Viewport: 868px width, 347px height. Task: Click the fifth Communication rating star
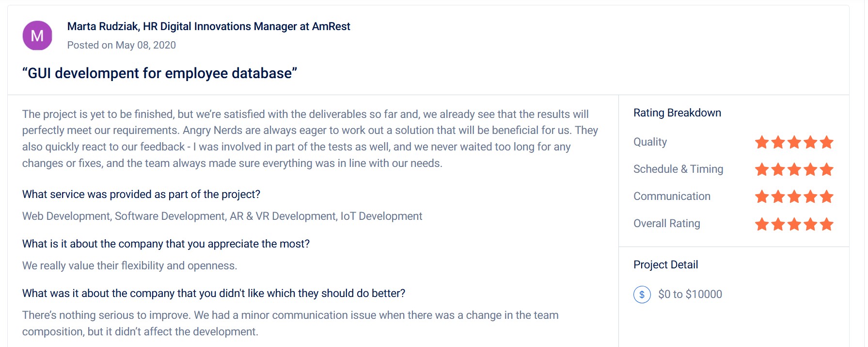tap(827, 197)
